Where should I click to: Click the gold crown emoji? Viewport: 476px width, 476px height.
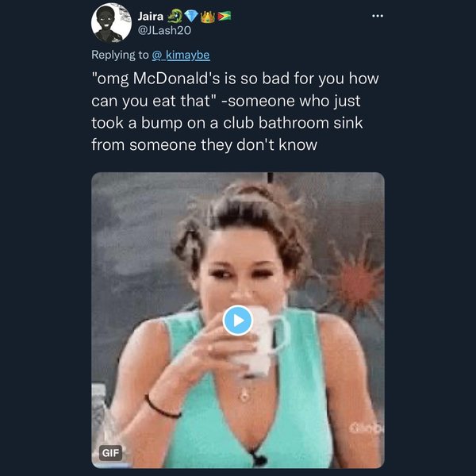tap(209, 16)
